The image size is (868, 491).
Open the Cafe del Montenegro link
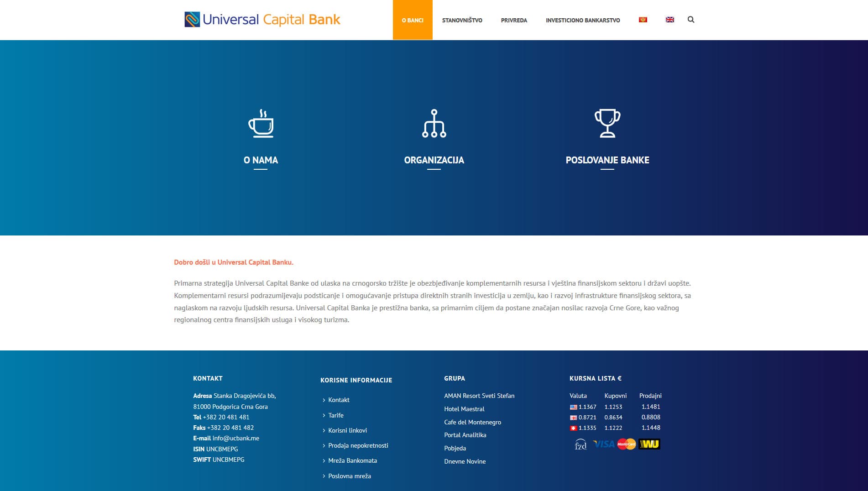(x=472, y=422)
